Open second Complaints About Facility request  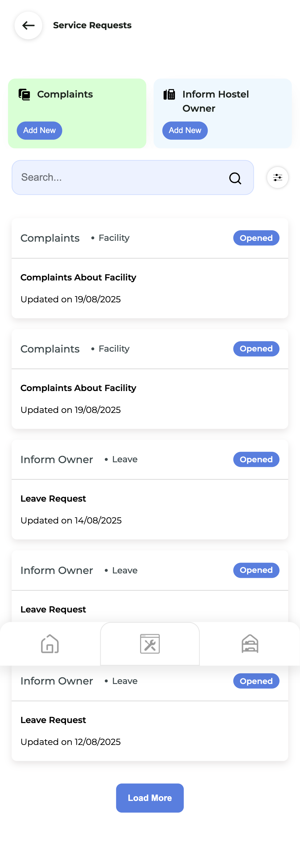click(x=78, y=388)
